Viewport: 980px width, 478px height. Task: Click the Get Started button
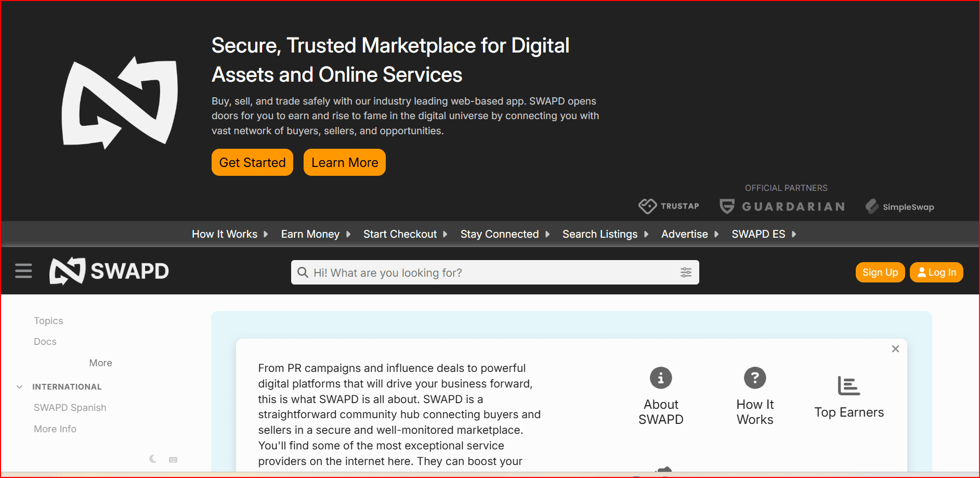[x=252, y=163]
